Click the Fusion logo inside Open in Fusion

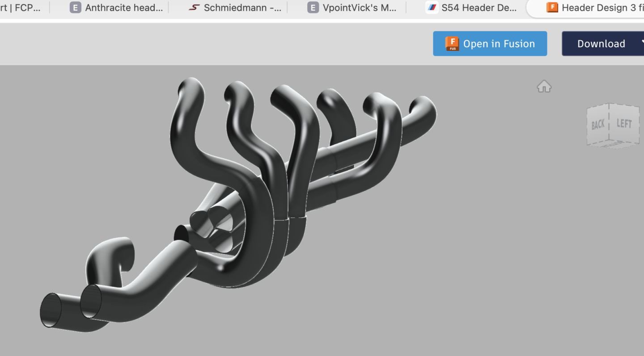pos(452,43)
